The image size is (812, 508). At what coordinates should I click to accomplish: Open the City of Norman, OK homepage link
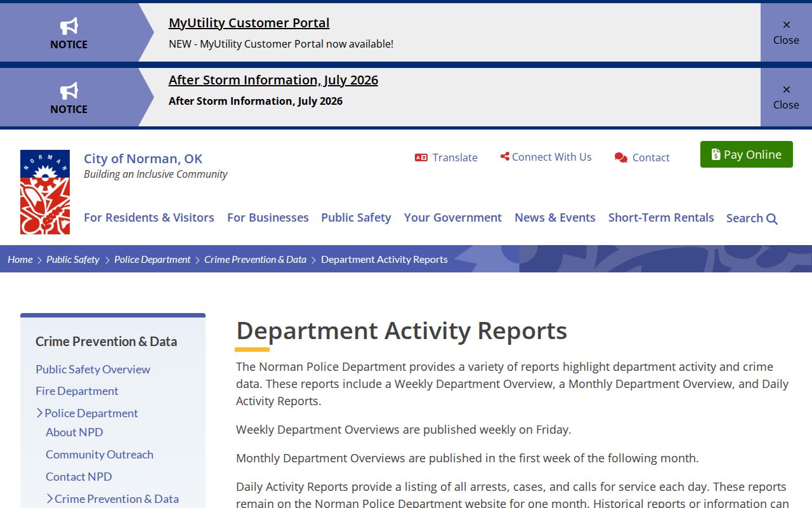coord(143,159)
